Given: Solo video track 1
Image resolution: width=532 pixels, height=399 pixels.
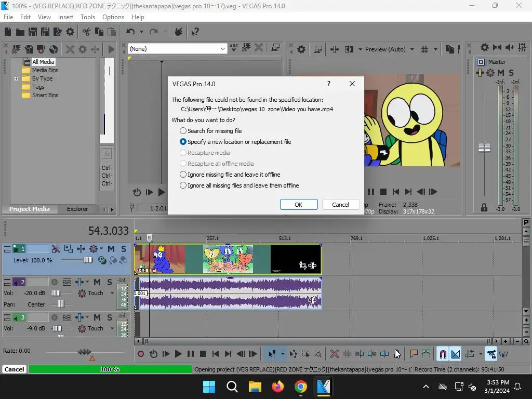Looking at the screenshot, I should [124, 249].
